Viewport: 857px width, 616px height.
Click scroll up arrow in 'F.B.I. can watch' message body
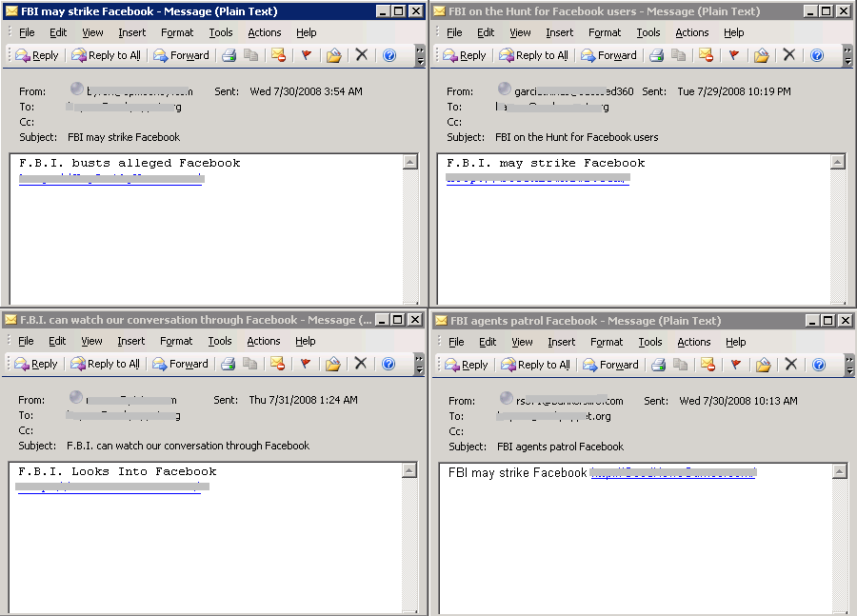409,470
